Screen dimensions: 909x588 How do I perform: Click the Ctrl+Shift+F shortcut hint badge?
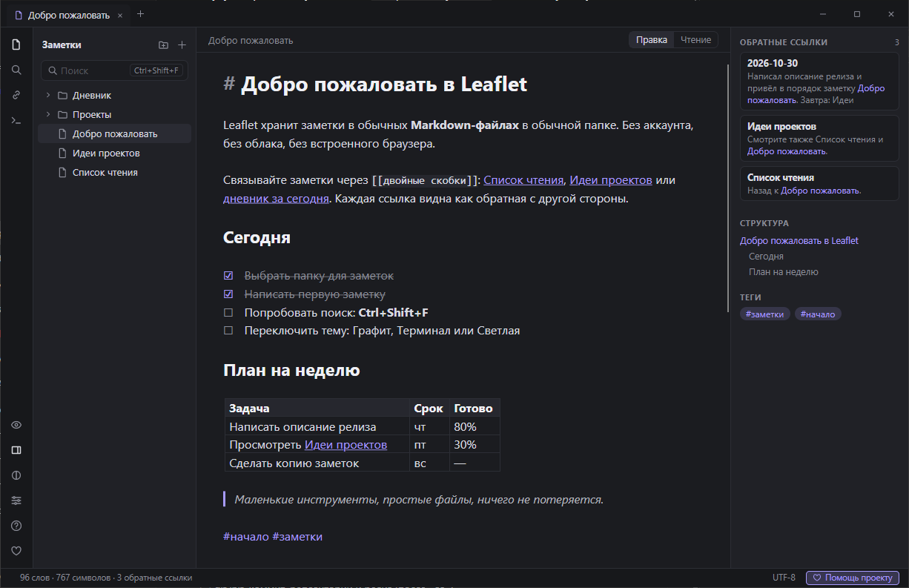tap(156, 70)
